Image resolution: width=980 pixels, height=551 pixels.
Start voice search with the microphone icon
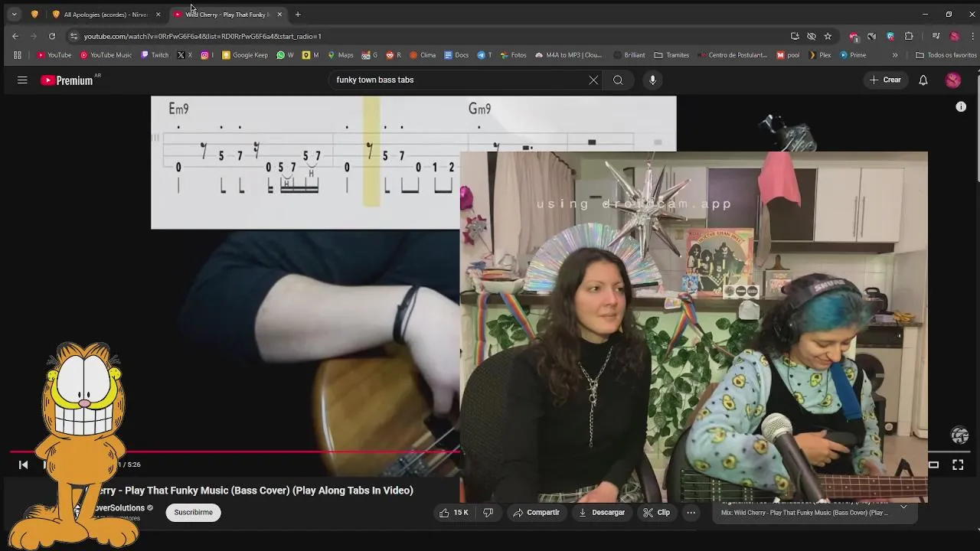click(x=652, y=80)
